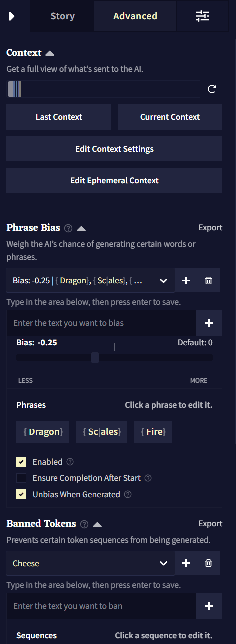Collapse sidebar with the top-left arrow icon

point(12,16)
